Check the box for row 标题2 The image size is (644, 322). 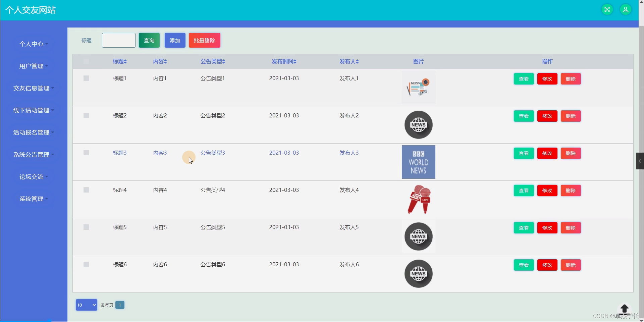pos(86,115)
